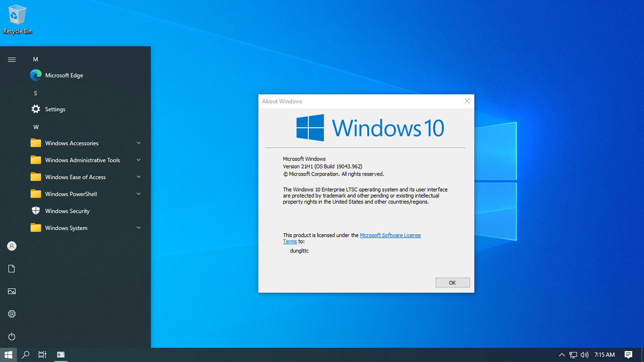
Task: Click the letter S section header
Action: (36, 93)
